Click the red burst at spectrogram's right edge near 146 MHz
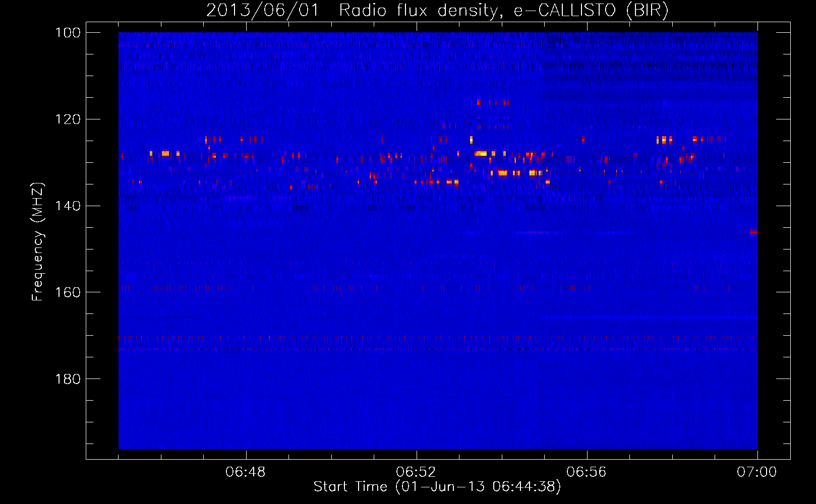The image size is (816, 504). click(x=753, y=232)
